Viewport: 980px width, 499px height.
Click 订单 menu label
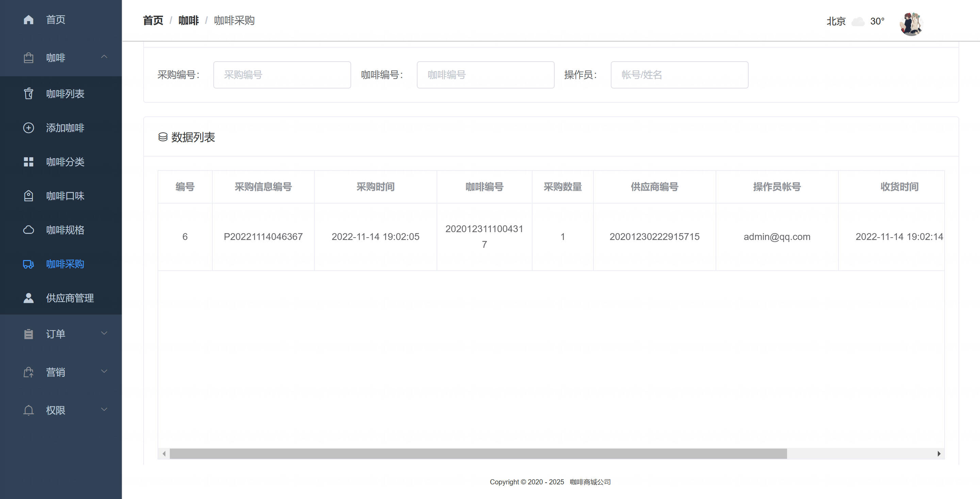(55, 334)
